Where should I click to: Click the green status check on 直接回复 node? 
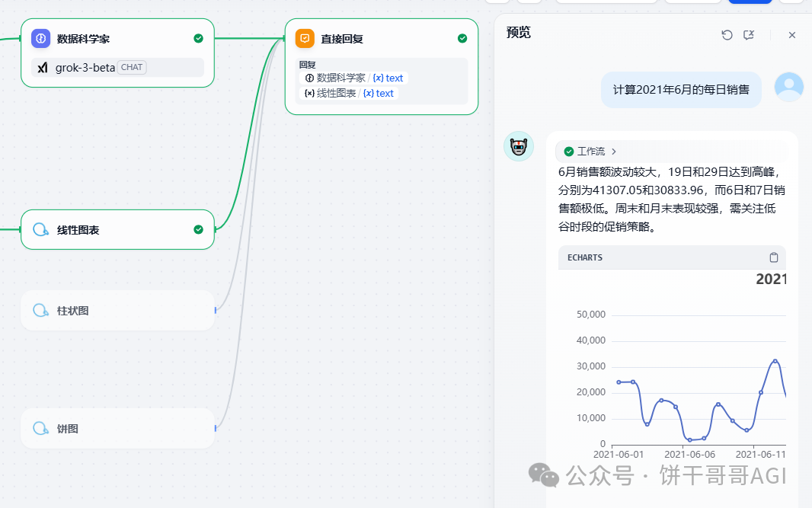(462, 38)
